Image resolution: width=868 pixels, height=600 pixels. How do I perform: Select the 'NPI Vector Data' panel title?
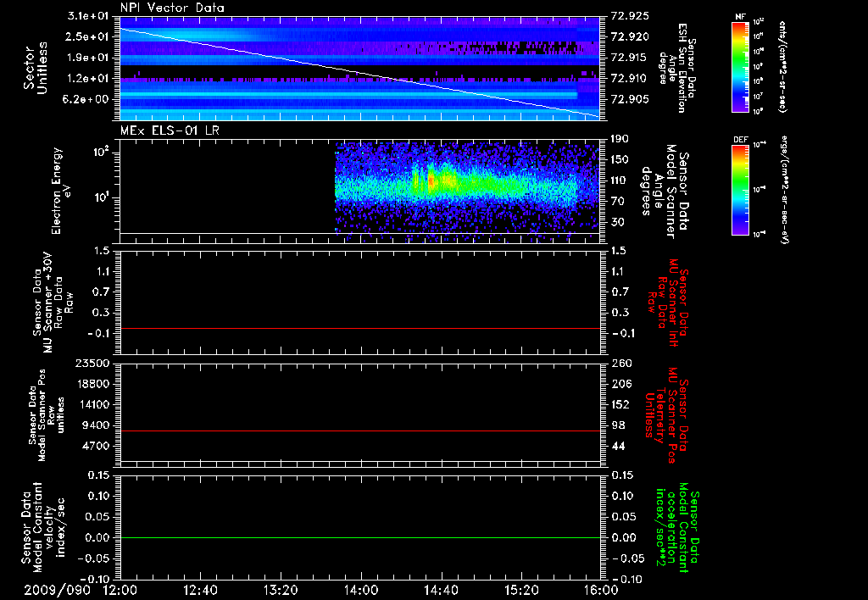pos(172,8)
